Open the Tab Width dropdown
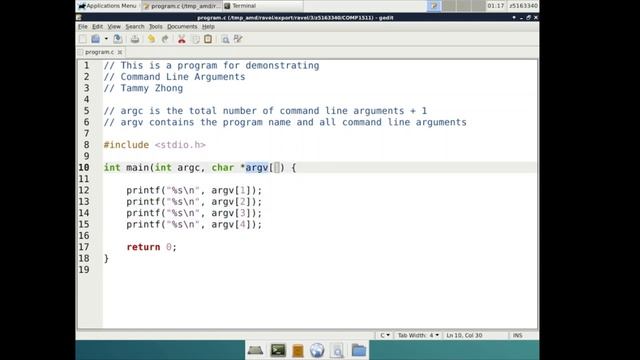This screenshot has width=640, height=360. click(x=418, y=335)
